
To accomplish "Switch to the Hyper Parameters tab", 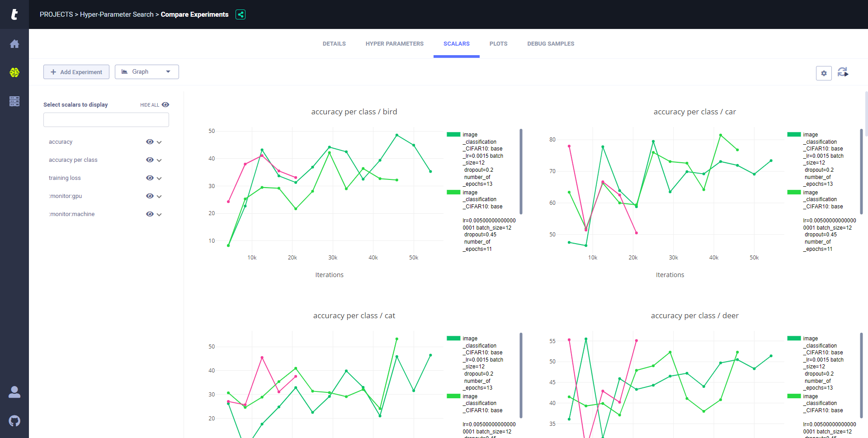I will click(395, 44).
